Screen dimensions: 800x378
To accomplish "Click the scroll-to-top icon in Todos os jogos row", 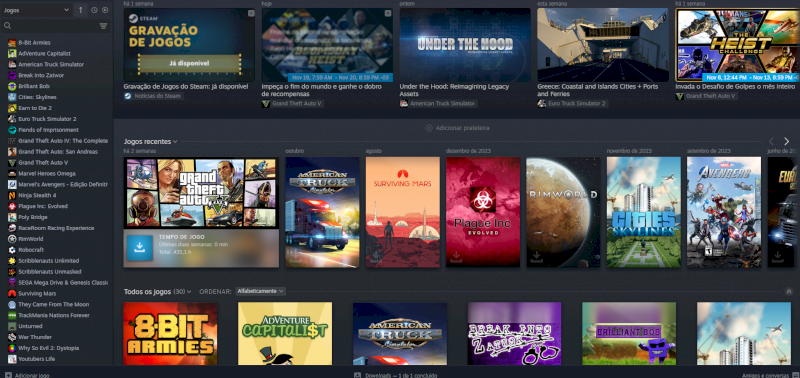I will [789, 291].
